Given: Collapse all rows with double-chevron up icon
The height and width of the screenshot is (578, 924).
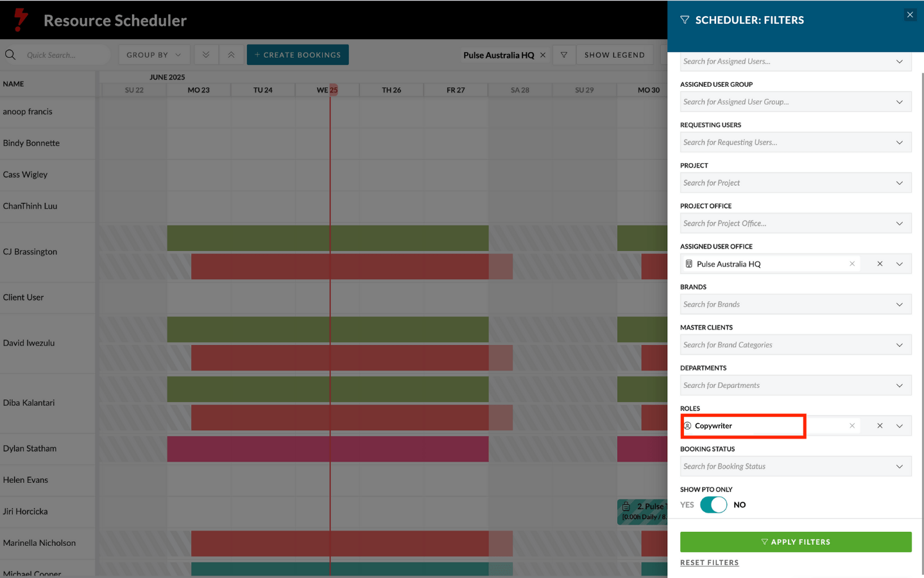Looking at the screenshot, I should [x=231, y=55].
